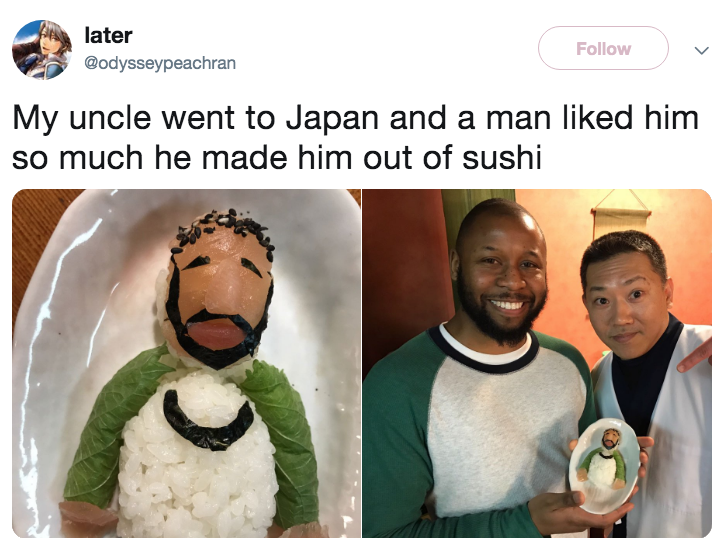Follow the account with Follow button

click(603, 48)
